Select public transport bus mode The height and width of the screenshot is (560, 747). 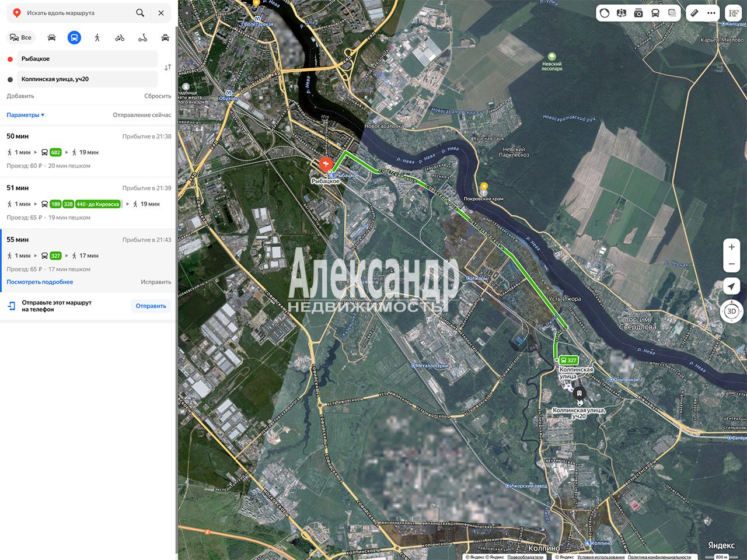click(x=74, y=37)
